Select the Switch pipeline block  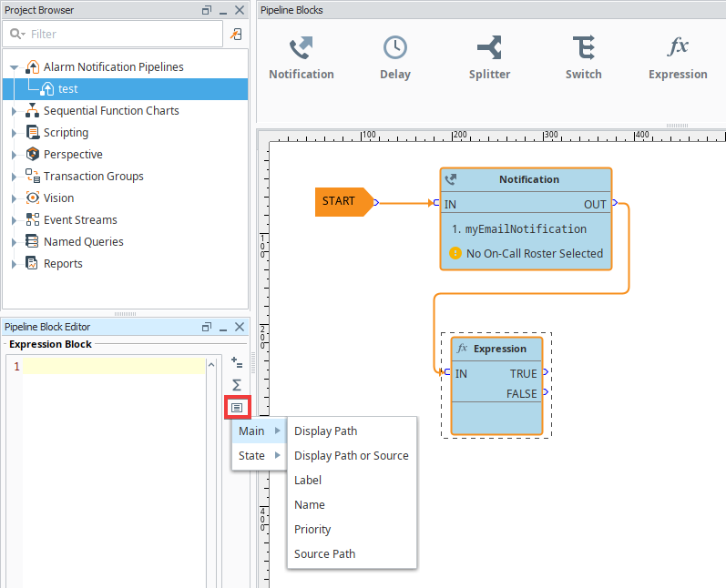(x=583, y=58)
